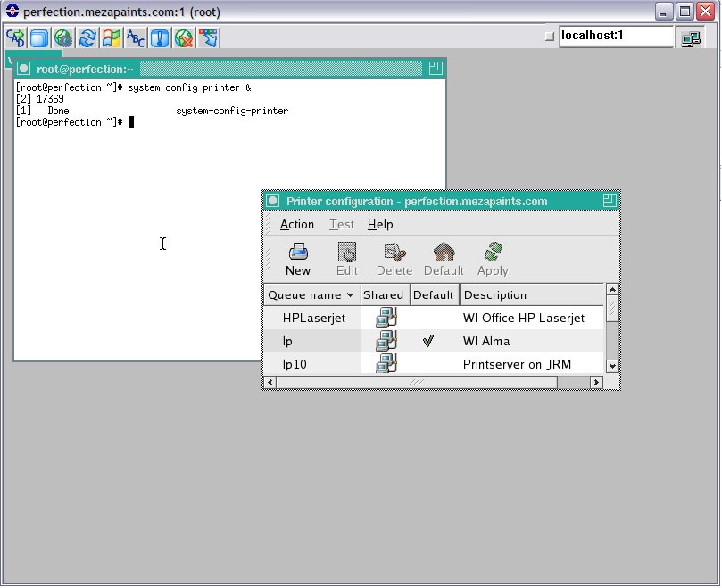Send Ctrl-Alt-Del using the CAD toolbar icon
The width and height of the screenshot is (722, 588).
pyautogui.click(x=16, y=37)
